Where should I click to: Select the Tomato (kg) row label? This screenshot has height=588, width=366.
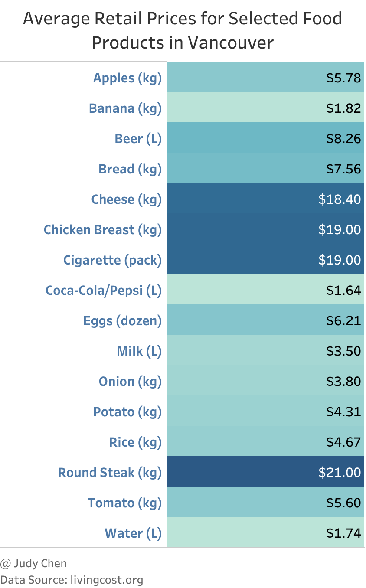[x=124, y=503]
